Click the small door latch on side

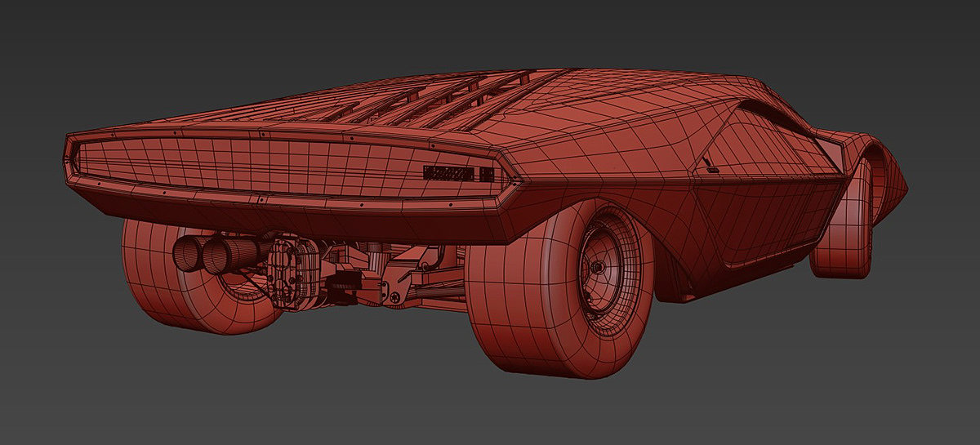pos(709,167)
